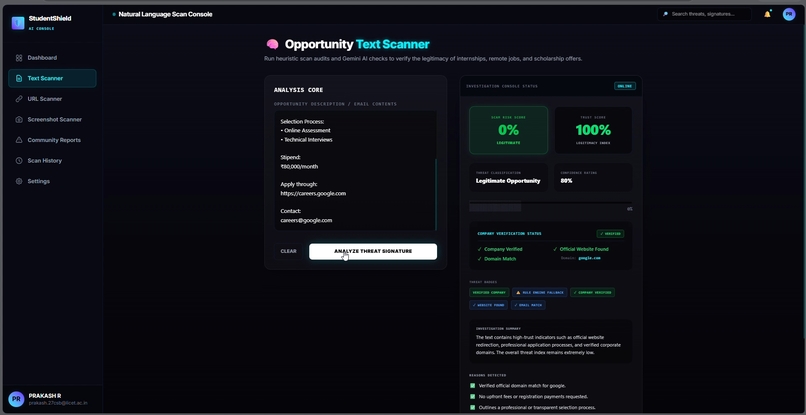The image size is (806, 415).
Task: Click the Company Verification Status heading
Action: (x=509, y=233)
